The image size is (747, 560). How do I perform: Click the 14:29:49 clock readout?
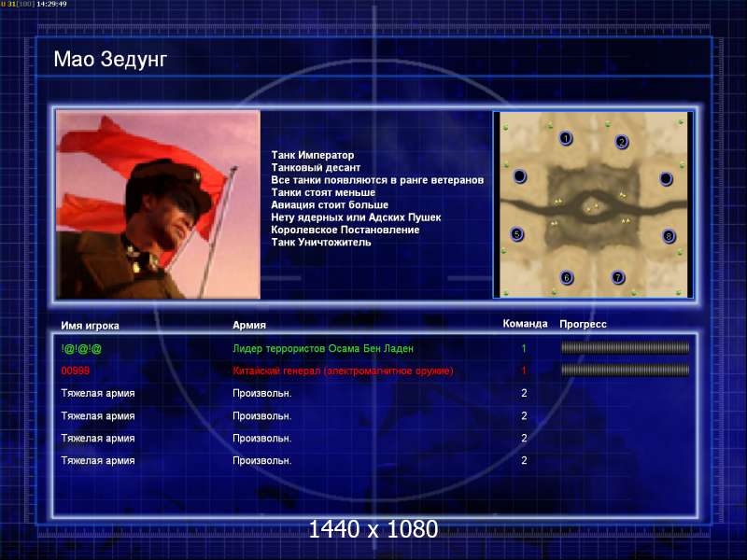click(51, 4)
